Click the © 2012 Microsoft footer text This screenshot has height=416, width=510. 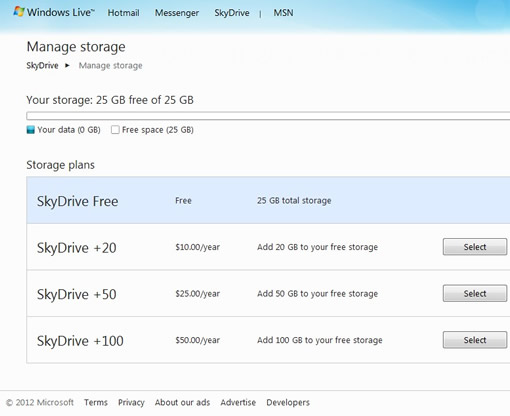coord(40,402)
